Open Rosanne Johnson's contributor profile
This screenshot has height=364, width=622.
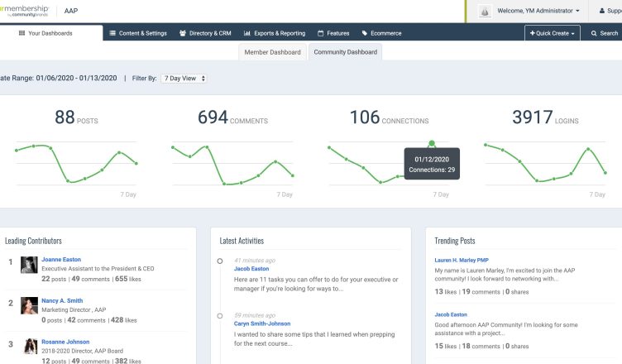[x=66, y=342]
